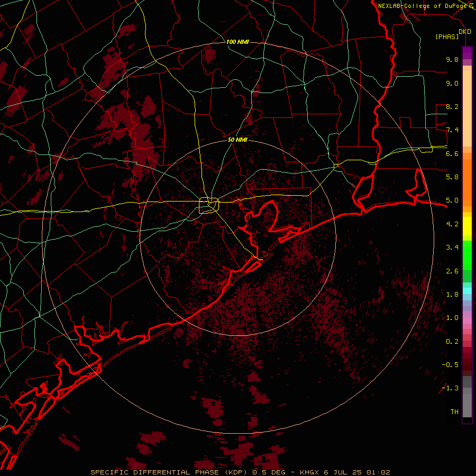Click the 3.4 legend value

pyautogui.click(x=452, y=248)
